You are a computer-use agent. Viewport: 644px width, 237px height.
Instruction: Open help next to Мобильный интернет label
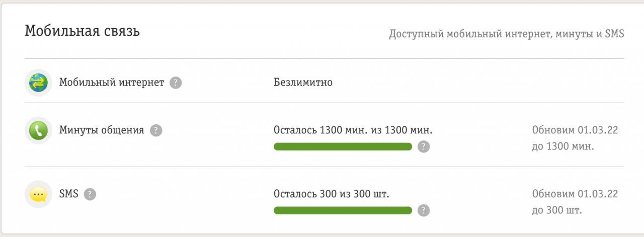pos(175,83)
